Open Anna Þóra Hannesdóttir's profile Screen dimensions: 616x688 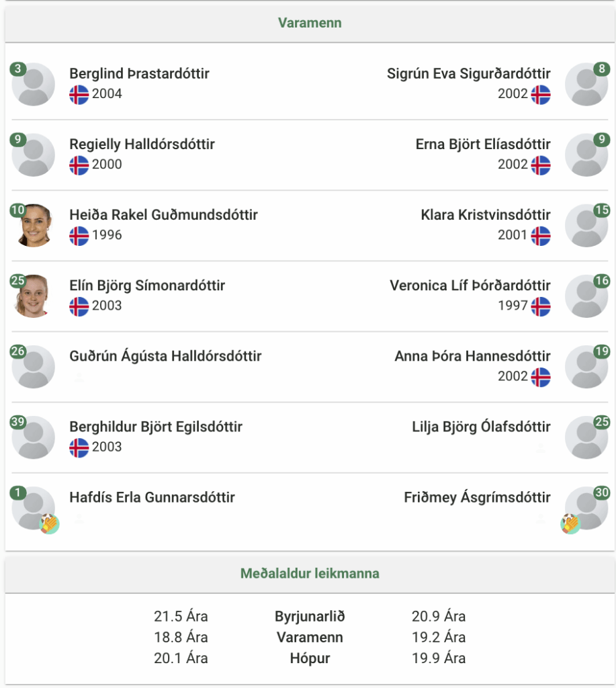(472, 356)
